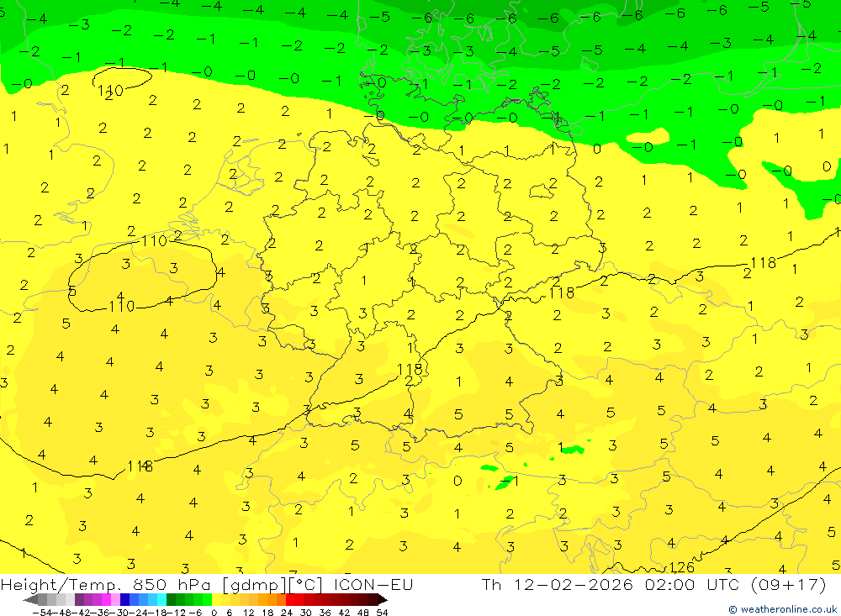This screenshot has width=841, height=616.
Task: Select the dark purple legend swatch above -42
Action: click(x=79, y=600)
